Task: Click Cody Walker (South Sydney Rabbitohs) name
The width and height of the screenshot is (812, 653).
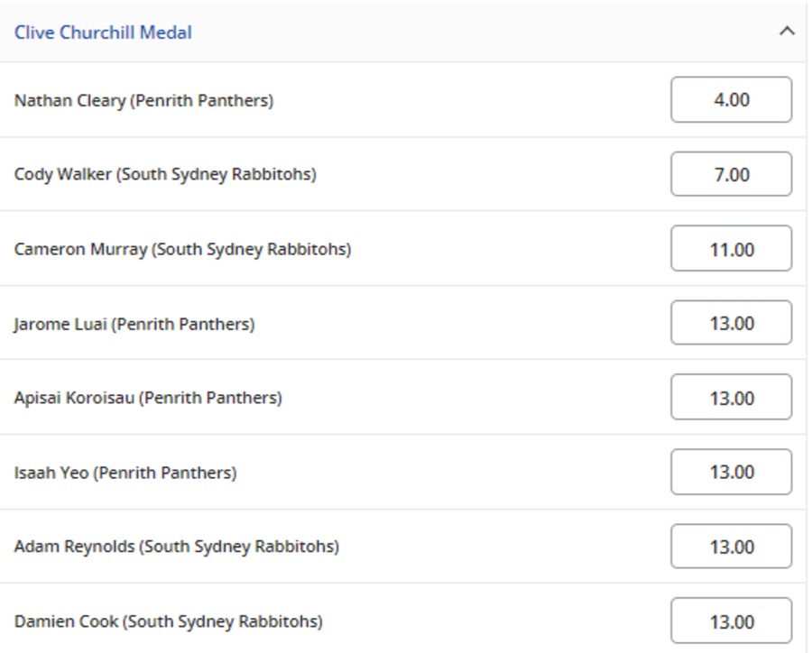Action: pos(165,175)
